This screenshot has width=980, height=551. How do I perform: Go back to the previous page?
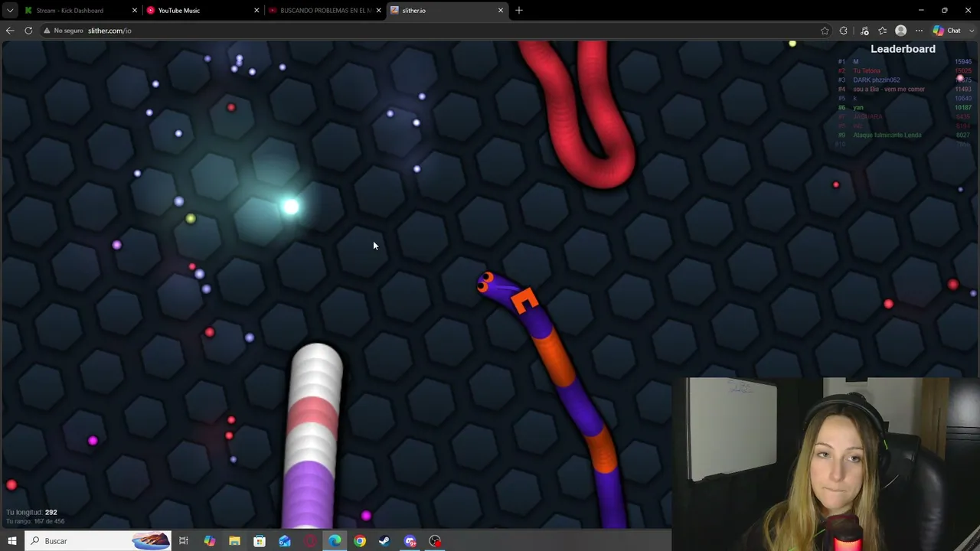click(10, 31)
